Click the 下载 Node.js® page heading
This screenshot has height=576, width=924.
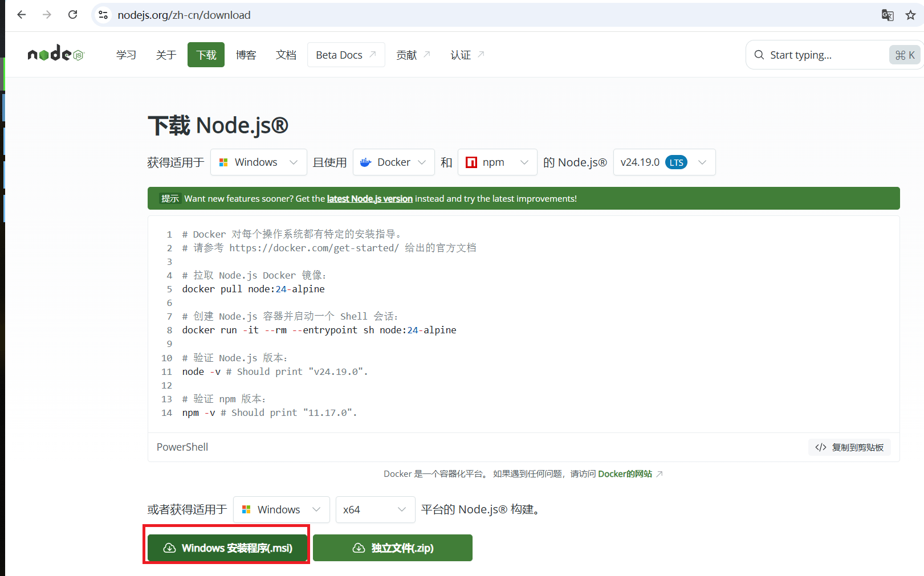point(218,125)
